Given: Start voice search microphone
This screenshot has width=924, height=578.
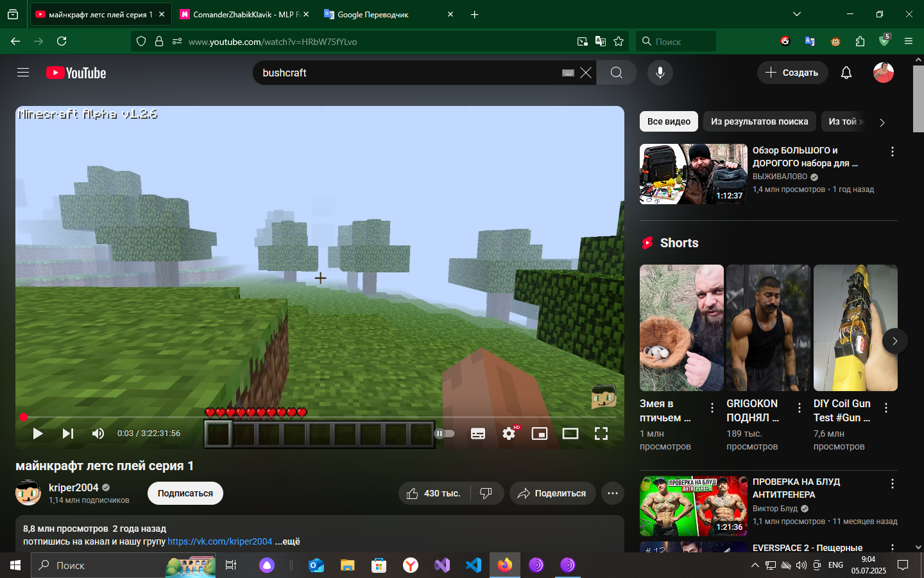Looking at the screenshot, I should point(660,73).
